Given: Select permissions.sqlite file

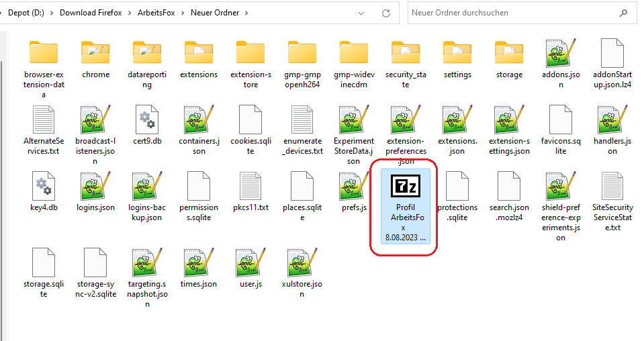Looking at the screenshot, I should pos(199,197).
